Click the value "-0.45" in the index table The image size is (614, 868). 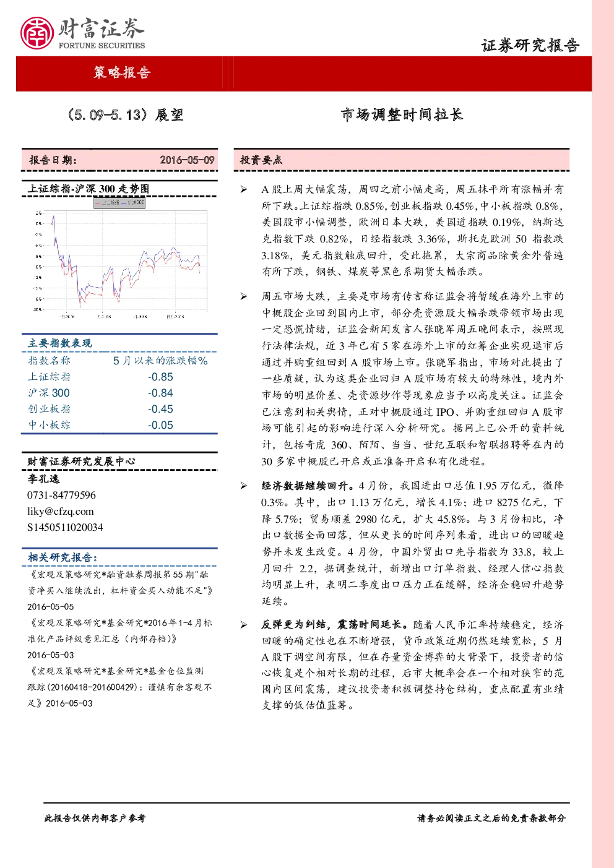160,409
